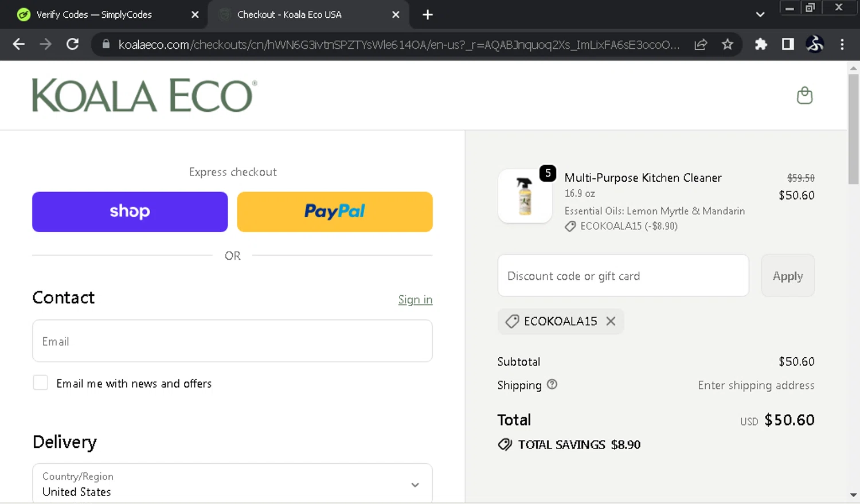This screenshot has height=504, width=860.
Task: Toggle the browser side panel
Action: point(788,44)
